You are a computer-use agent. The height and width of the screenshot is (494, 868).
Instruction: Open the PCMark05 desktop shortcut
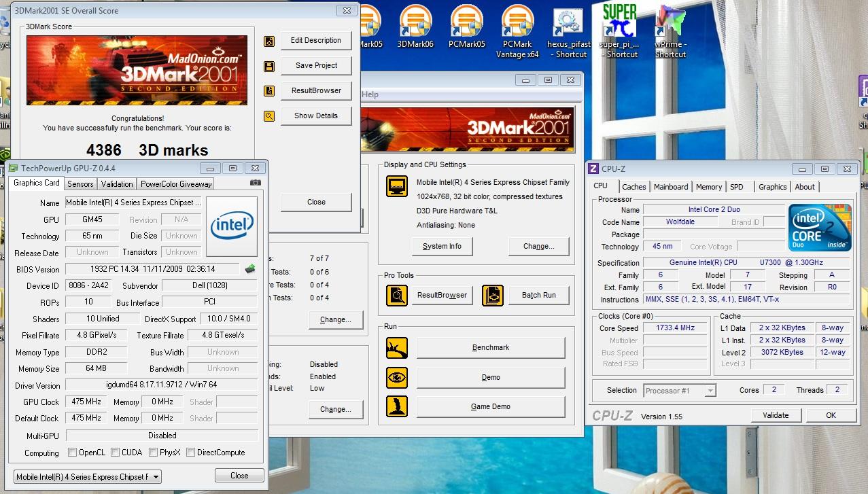pos(467,27)
